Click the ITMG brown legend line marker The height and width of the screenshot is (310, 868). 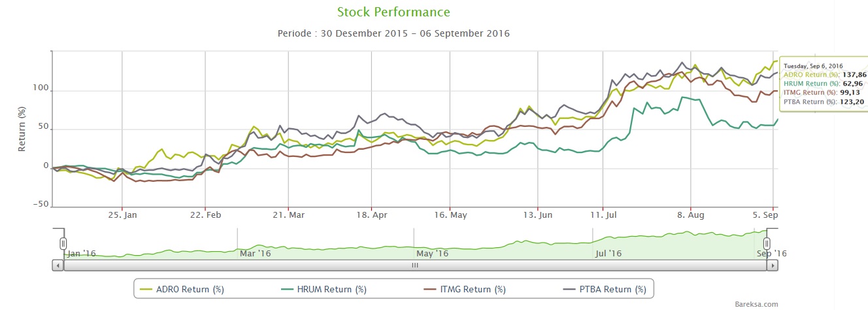(431, 289)
